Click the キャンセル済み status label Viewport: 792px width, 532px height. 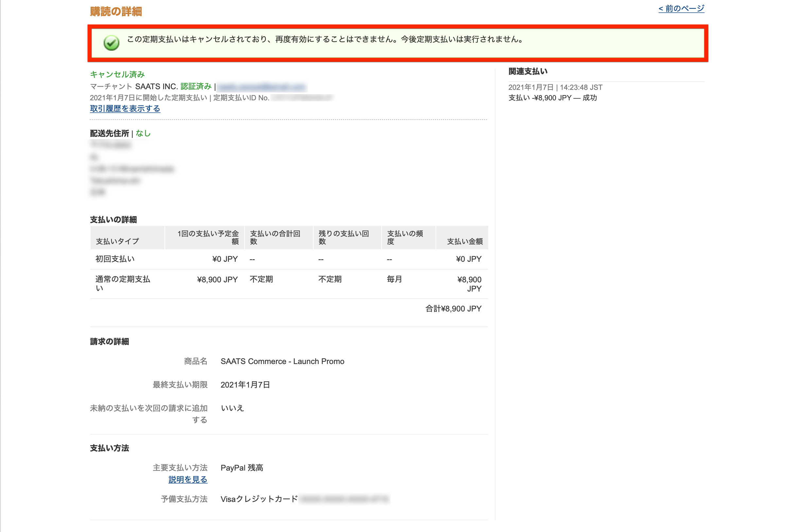point(117,74)
